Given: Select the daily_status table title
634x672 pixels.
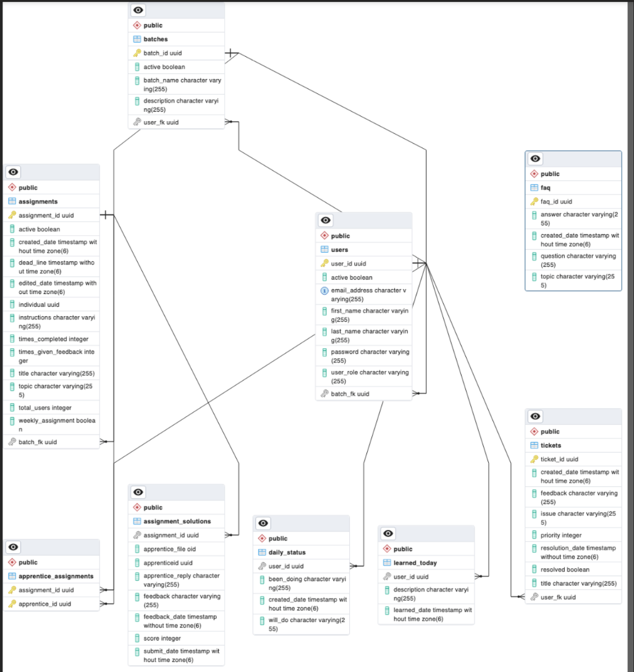Looking at the screenshot, I should tap(287, 552).
